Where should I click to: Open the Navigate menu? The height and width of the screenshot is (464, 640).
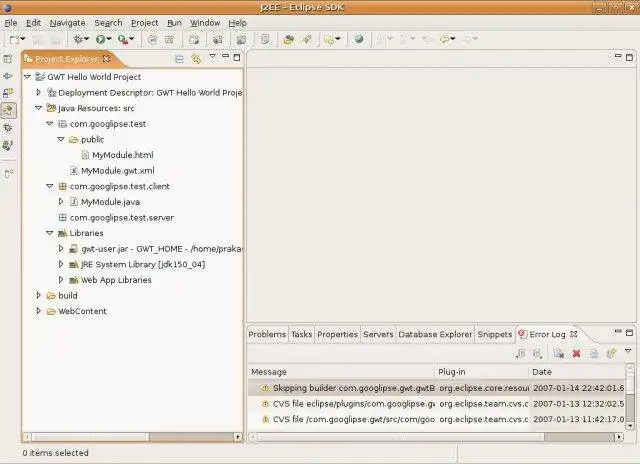67,23
